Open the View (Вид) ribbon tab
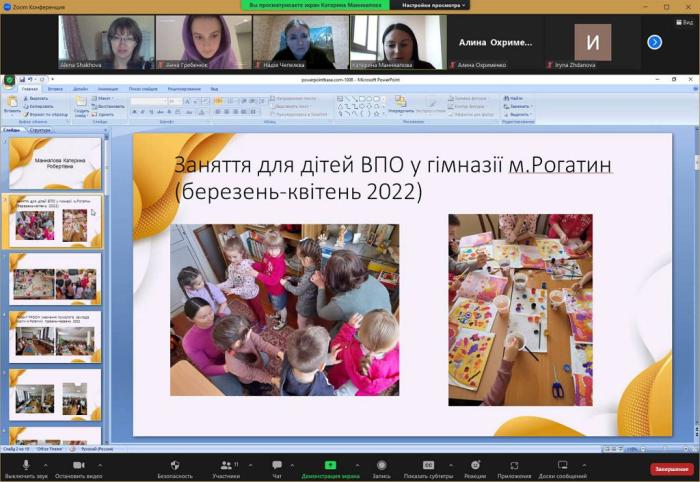Viewport: 700px width, 482px height. tap(214, 89)
